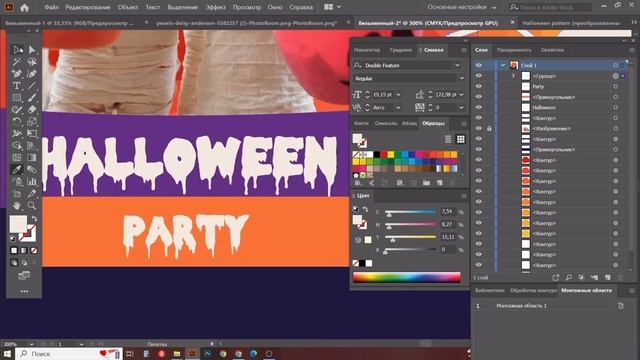Select the Paintbrush tool
This screenshot has height=360, width=640.
point(32,98)
